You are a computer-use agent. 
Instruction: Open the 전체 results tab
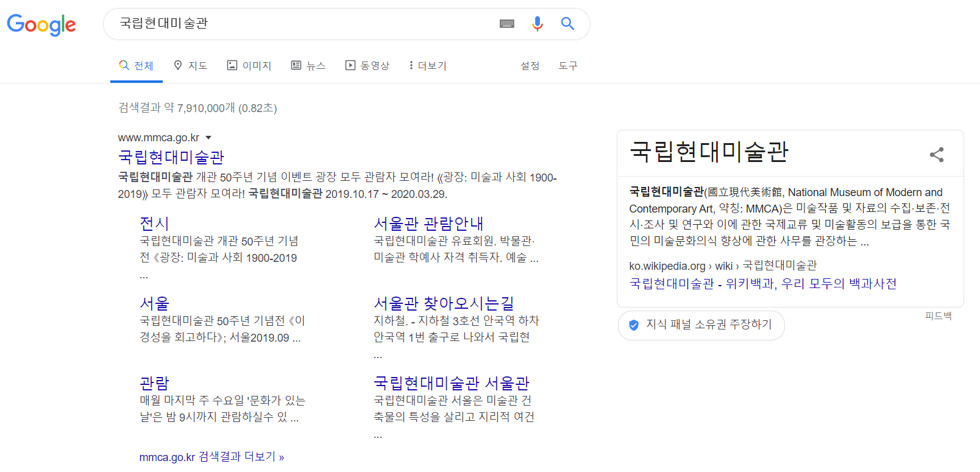pyautogui.click(x=137, y=65)
